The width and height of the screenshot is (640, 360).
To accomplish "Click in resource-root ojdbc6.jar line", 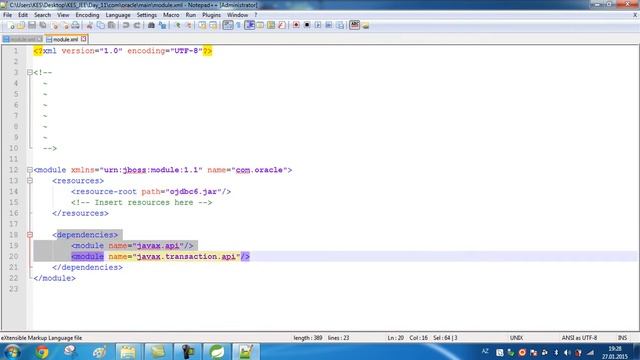I will pos(151,191).
